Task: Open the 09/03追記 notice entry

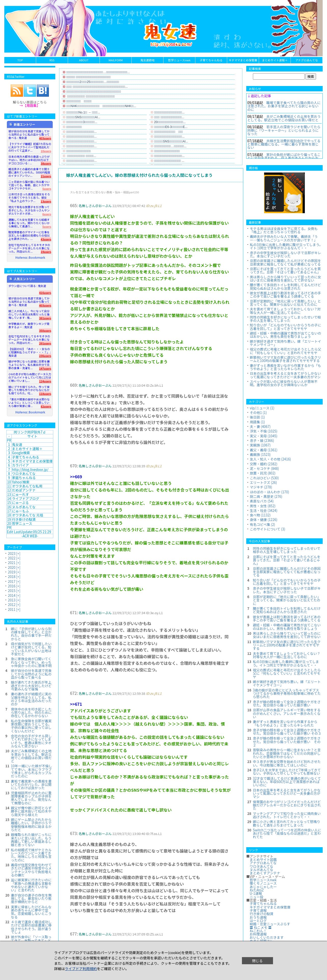Action: pos(284,106)
